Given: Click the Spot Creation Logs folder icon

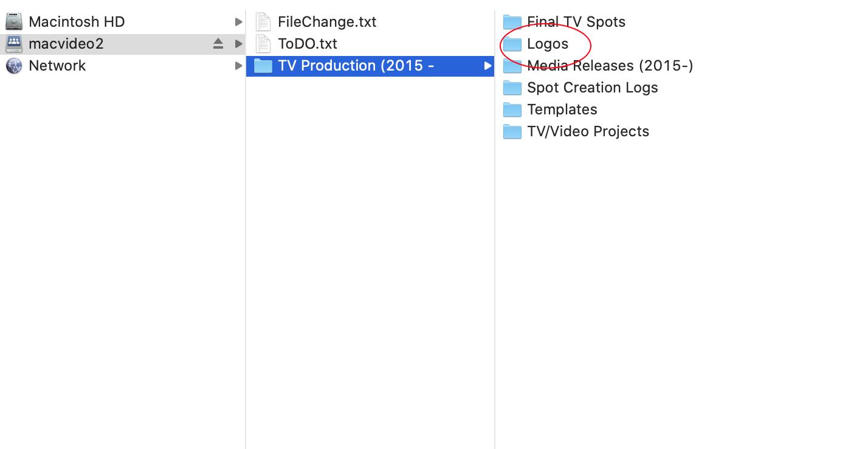Looking at the screenshot, I should point(512,88).
